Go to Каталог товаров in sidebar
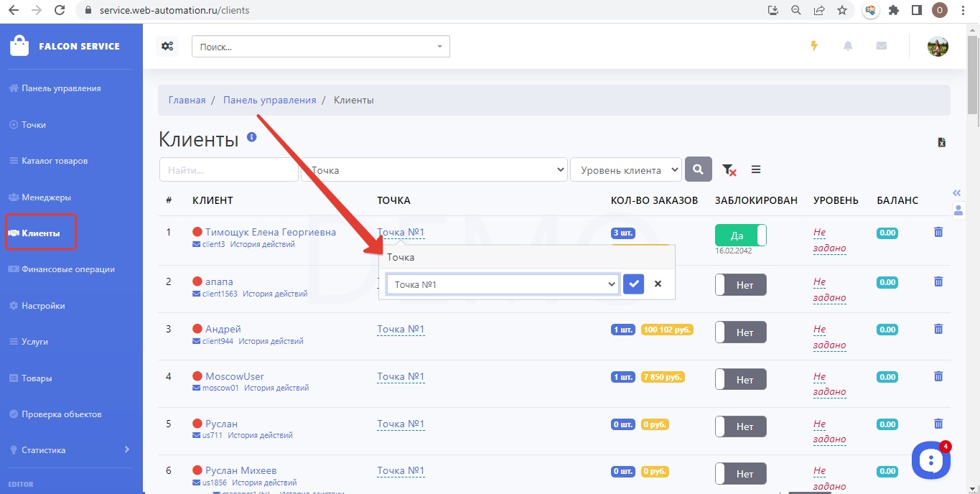Screen dimensions: 980x494 tap(55, 161)
